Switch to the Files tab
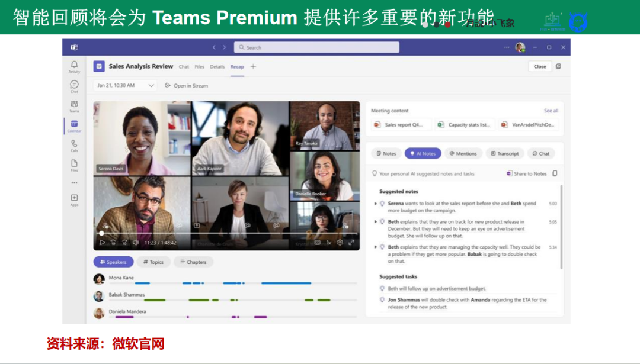The width and height of the screenshot is (640, 364). pos(199,66)
